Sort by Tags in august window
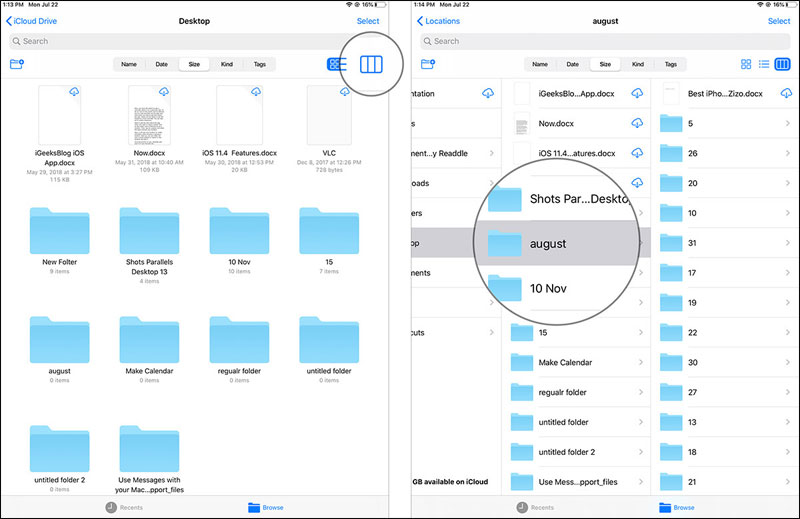Image resolution: width=800 pixels, height=519 pixels. pos(671,64)
